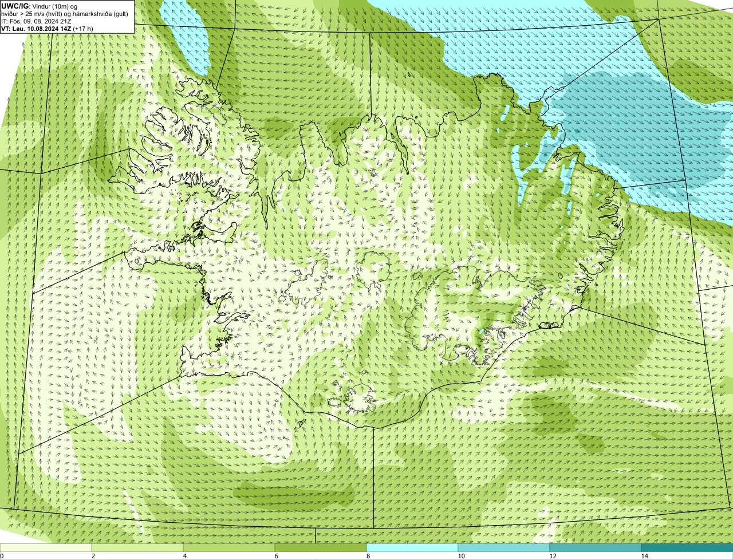
Task: Click the 12–14 m/s teal legend segment
Action: tap(596, 547)
